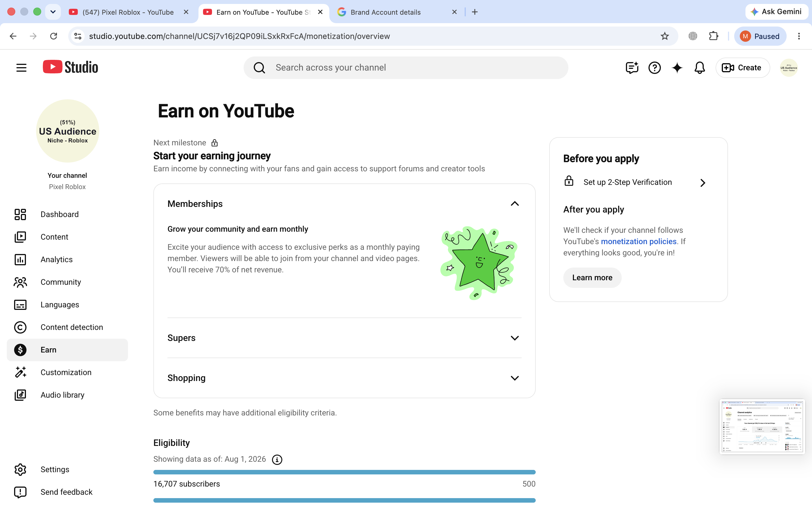Screen dimensions: 812x508
Task: Click the lock icon beside Next milestone
Action: [x=214, y=143]
